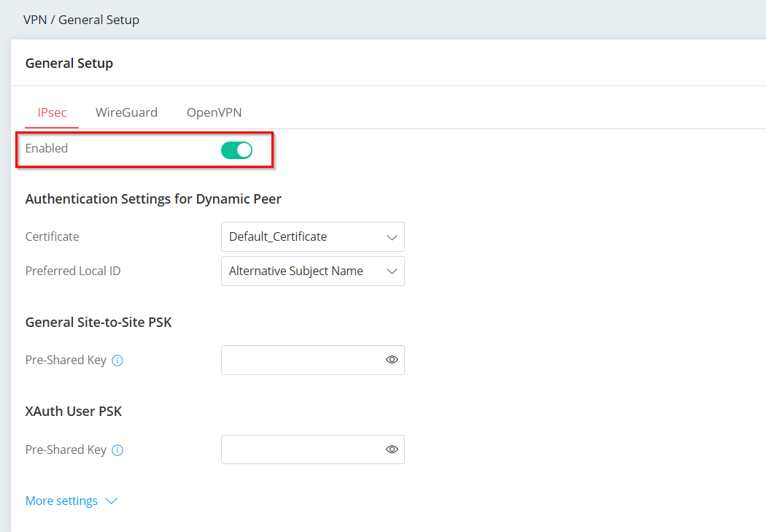
Task: Expand the chevron next to More settings
Action: click(111, 501)
